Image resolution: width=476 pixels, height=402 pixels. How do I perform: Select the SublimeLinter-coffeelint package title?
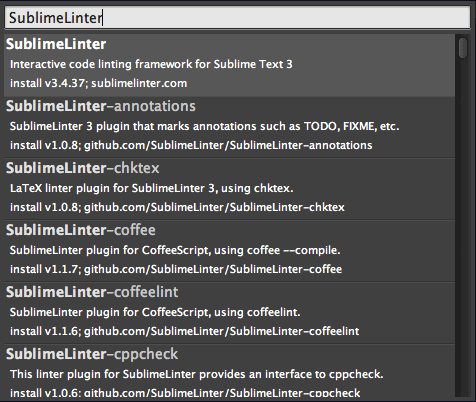[92, 292]
